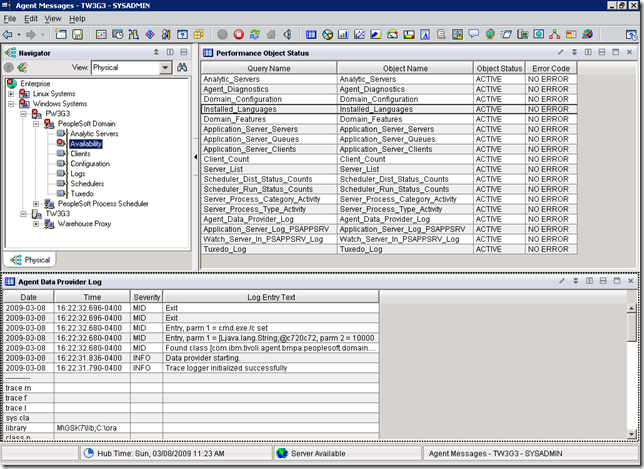Select Schedulers in the Navigator tree
The image size is (644, 469).
87,184
